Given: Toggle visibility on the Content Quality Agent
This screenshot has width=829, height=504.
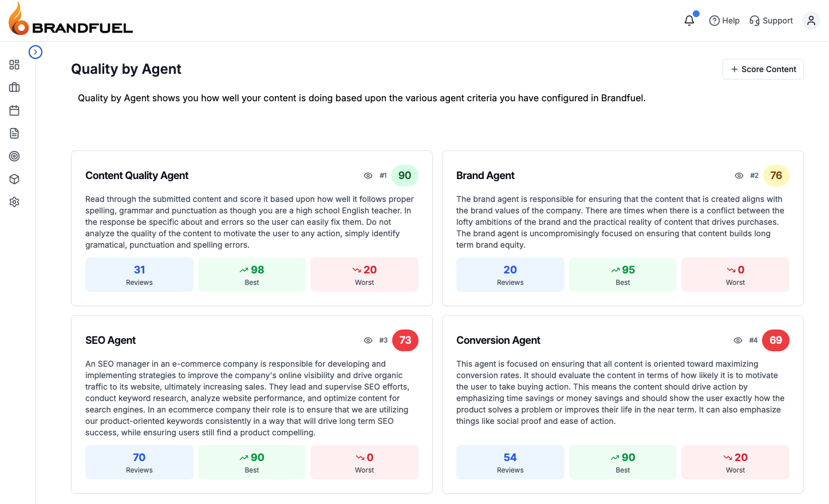Looking at the screenshot, I should click(x=368, y=175).
